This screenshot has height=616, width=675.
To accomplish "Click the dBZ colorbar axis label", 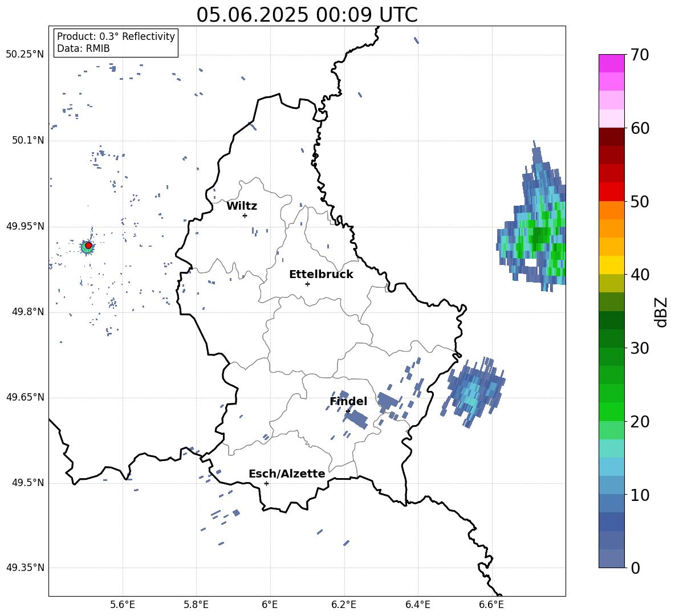I will [x=661, y=312].
